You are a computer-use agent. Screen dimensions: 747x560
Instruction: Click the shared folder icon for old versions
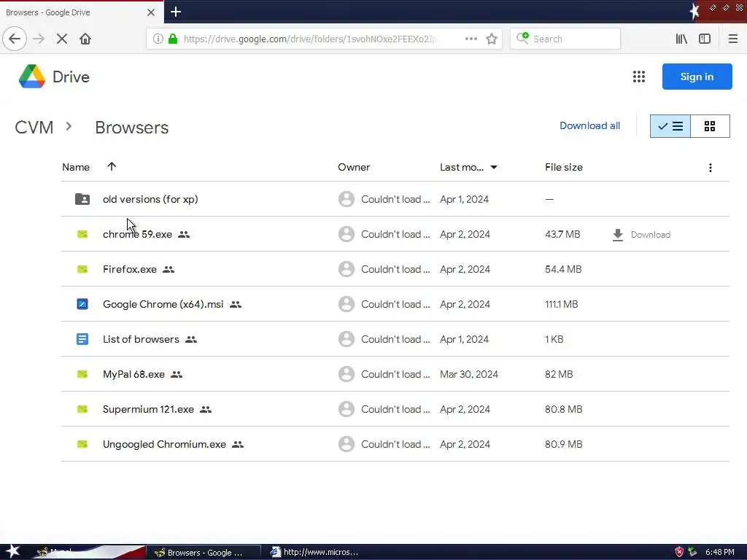tap(82, 199)
